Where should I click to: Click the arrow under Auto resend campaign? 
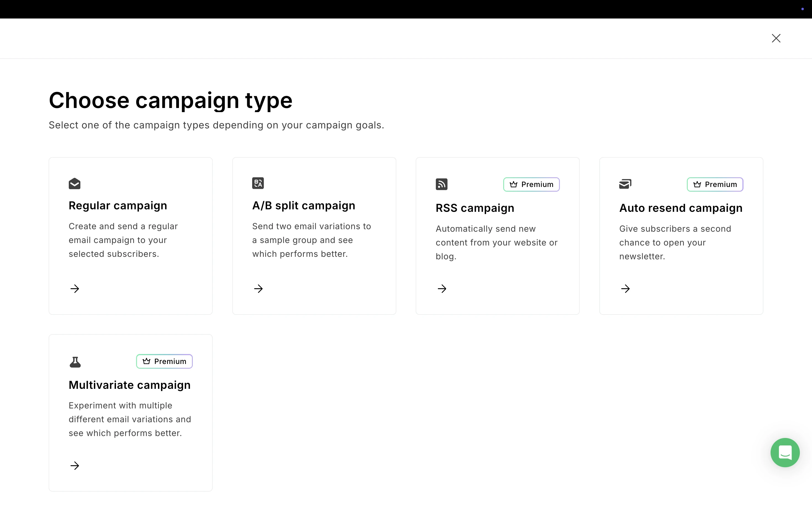tap(625, 289)
